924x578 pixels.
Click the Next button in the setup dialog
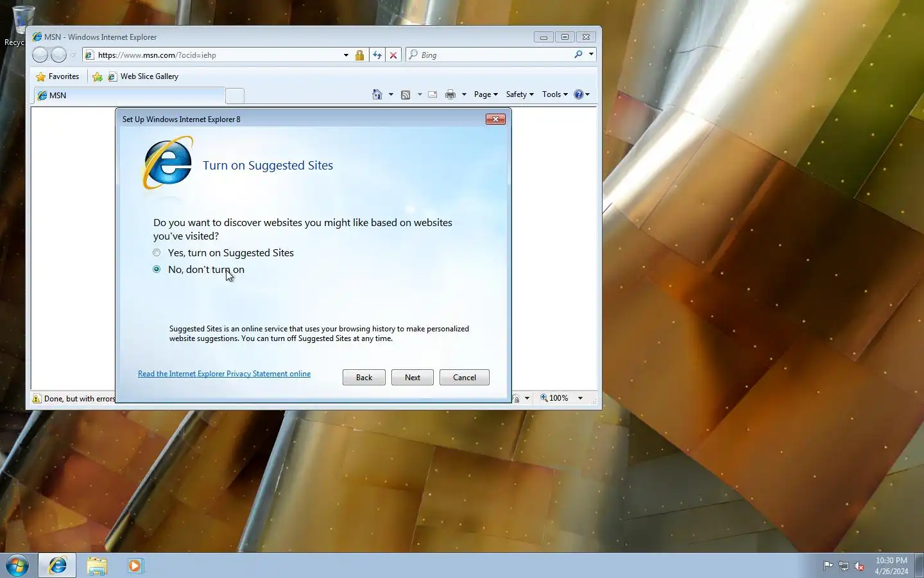(x=413, y=378)
